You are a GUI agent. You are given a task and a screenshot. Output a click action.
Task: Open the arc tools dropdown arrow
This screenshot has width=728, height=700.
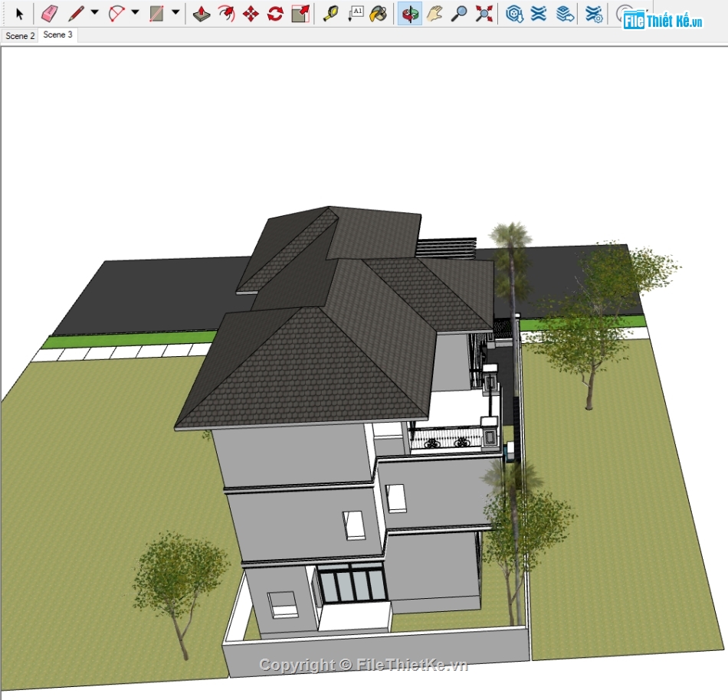[x=135, y=12]
